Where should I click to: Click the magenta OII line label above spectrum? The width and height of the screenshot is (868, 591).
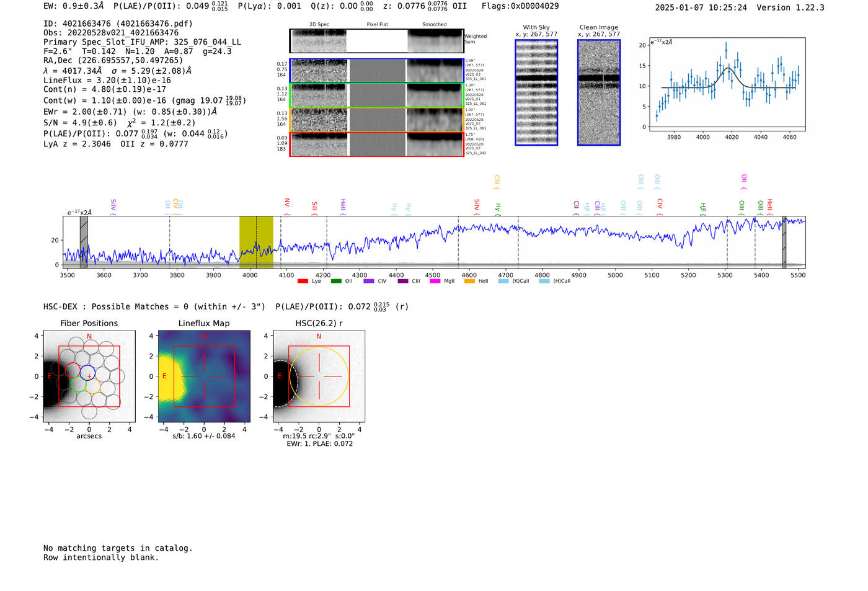point(744,182)
